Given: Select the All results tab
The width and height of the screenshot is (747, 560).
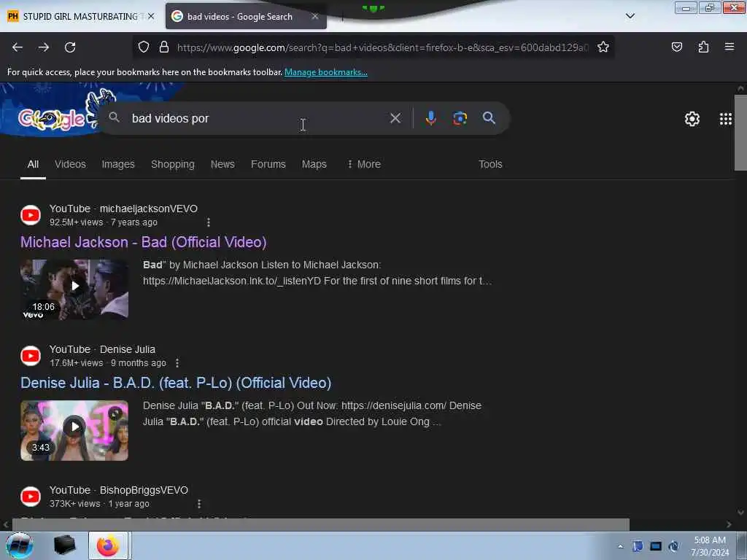Looking at the screenshot, I should (33, 164).
